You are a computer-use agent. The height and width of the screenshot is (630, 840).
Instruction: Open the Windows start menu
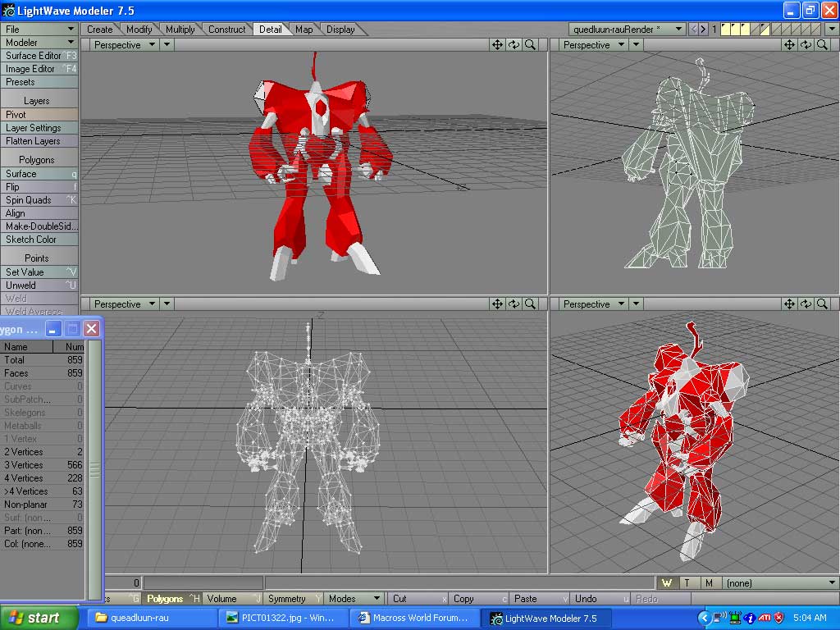(39, 618)
